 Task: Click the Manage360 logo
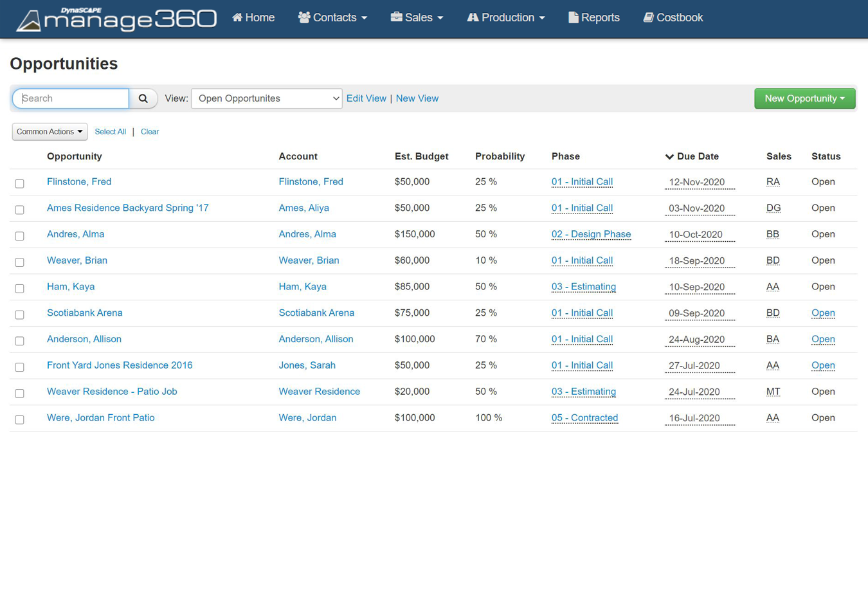[x=116, y=19]
